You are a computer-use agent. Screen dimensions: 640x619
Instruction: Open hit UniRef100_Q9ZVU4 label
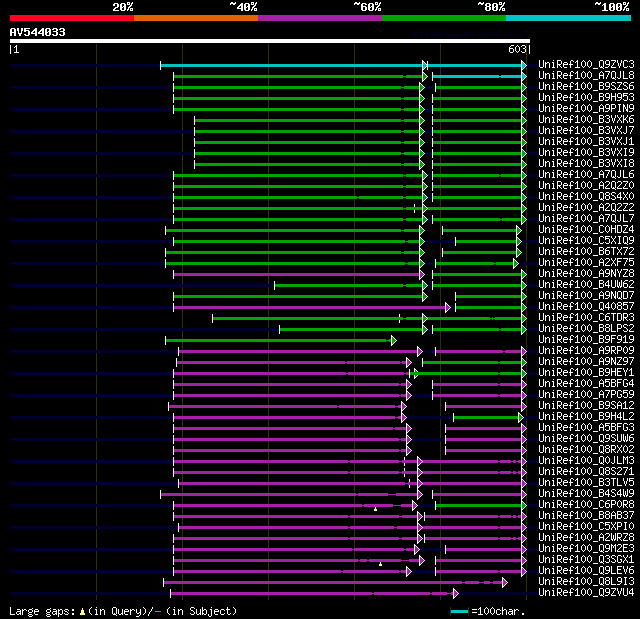click(x=586, y=592)
